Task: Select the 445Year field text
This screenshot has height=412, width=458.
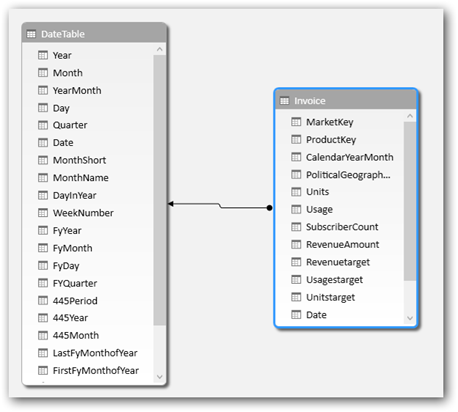Action: [70, 318]
